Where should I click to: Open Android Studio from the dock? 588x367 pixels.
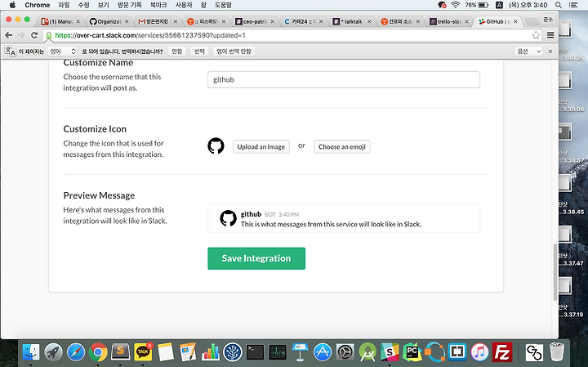pos(367,352)
